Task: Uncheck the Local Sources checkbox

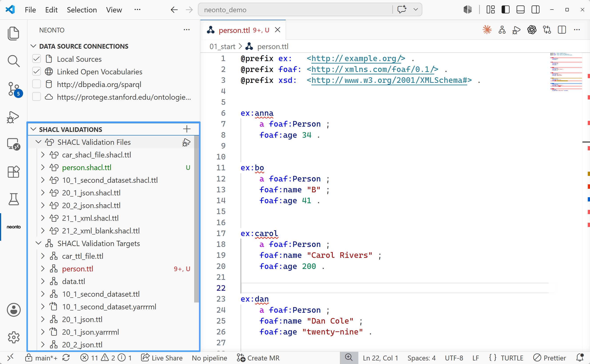Action: (37, 59)
